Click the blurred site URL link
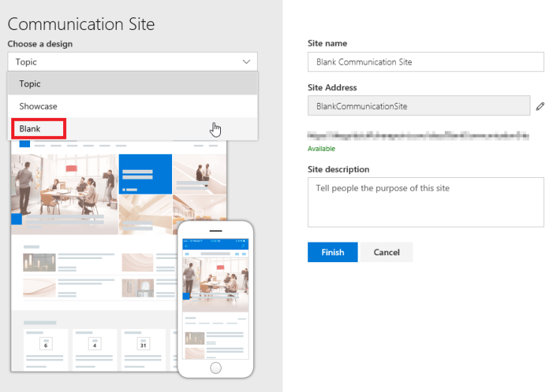 [418, 136]
